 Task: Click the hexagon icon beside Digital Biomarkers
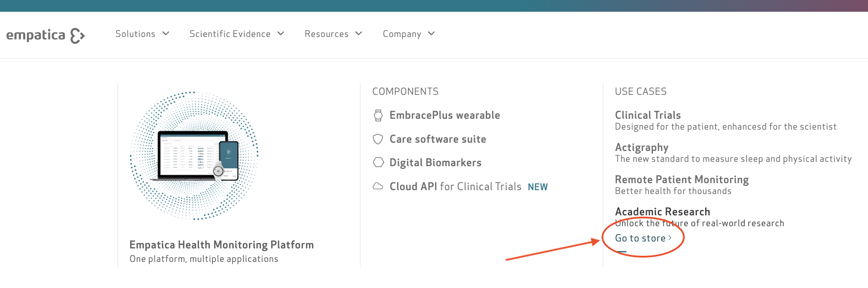379,162
